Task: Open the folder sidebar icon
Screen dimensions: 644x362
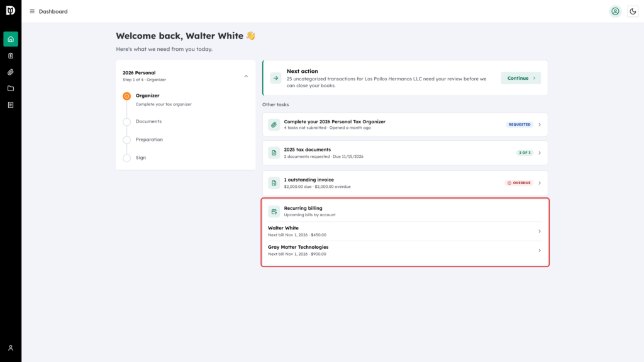Action: pos(11,89)
